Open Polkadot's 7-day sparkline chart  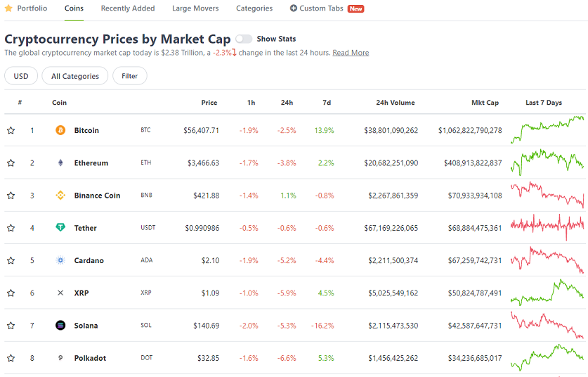[547, 357]
